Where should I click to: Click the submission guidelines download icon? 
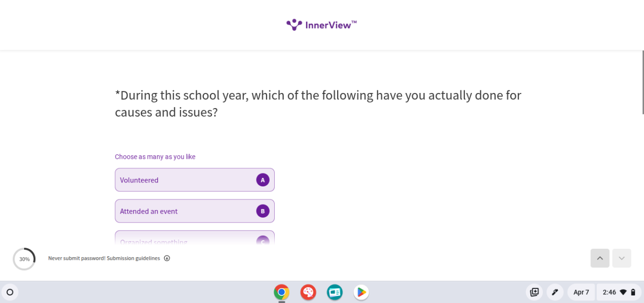coord(167,258)
